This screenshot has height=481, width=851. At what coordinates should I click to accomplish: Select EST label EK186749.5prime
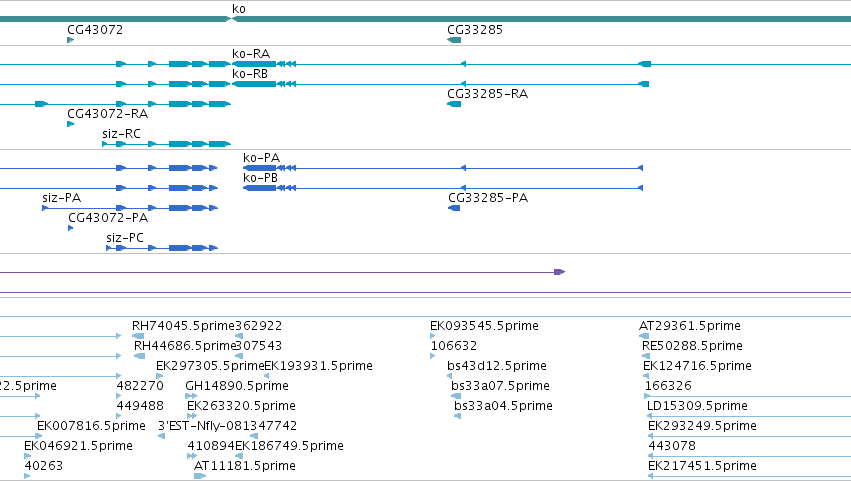click(x=289, y=446)
